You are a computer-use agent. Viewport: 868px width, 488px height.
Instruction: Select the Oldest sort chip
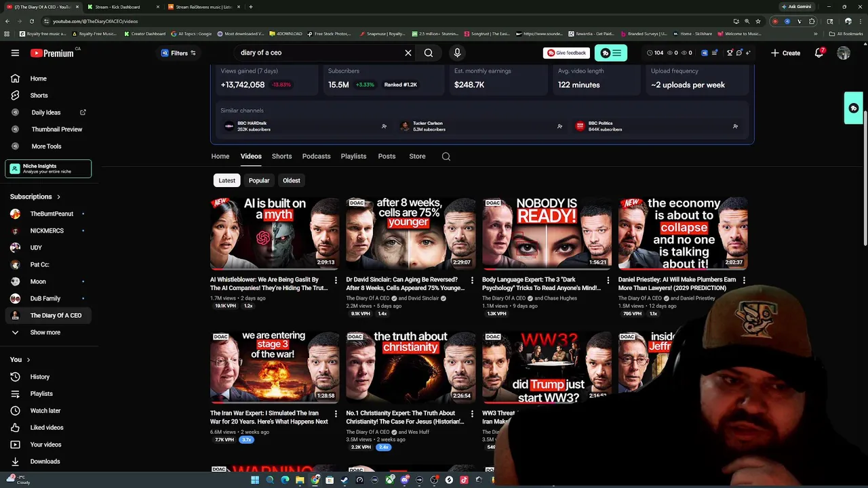292,180
